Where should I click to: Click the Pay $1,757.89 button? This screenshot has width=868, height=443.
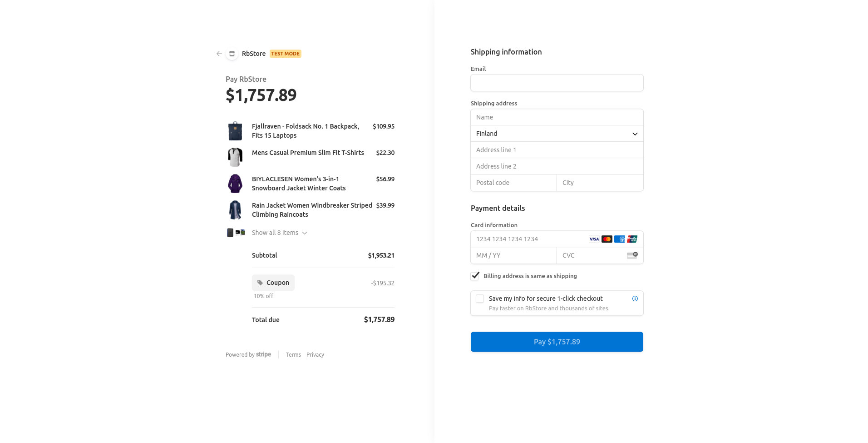click(x=557, y=341)
